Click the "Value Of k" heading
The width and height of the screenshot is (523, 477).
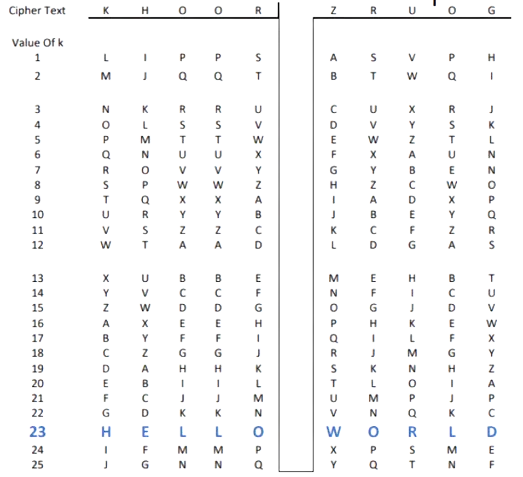pyautogui.click(x=37, y=43)
